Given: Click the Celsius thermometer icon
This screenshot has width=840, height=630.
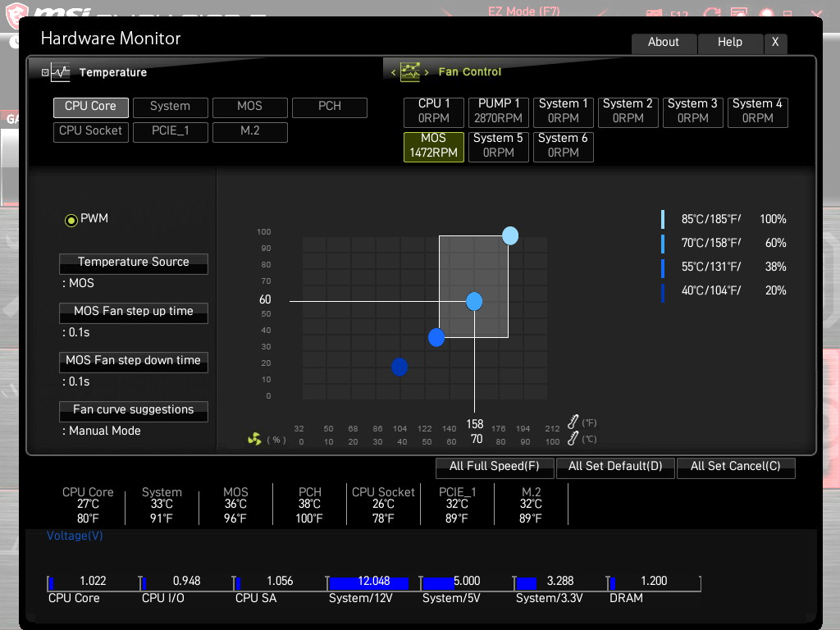Looking at the screenshot, I should click(x=573, y=438).
